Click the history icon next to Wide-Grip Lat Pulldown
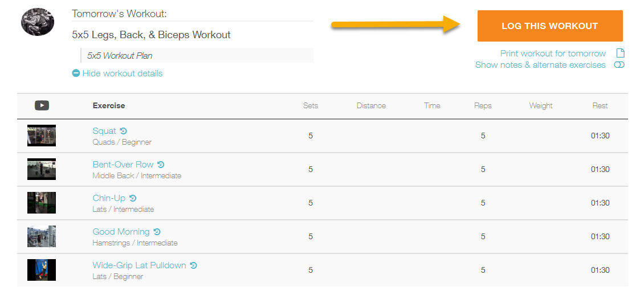644x295 pixels. (194, 265)
